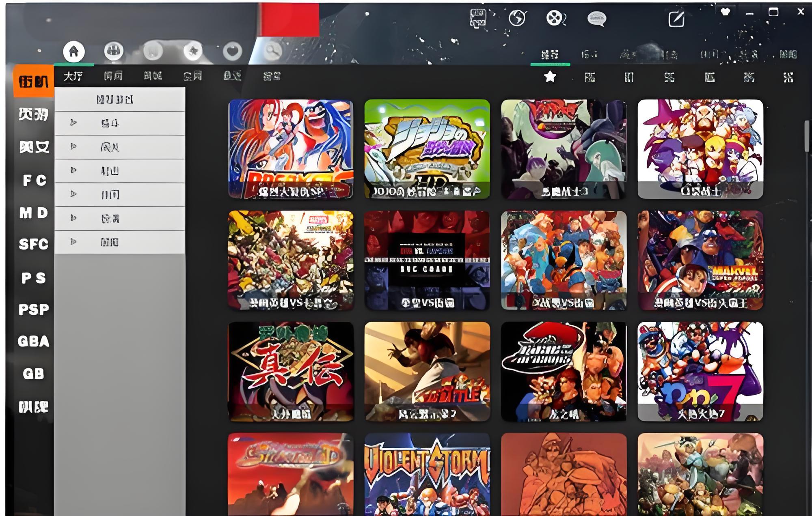Open the game card with Ryu in karate stance
Viewport: 812px width, 516px height.
coord(427,372)
